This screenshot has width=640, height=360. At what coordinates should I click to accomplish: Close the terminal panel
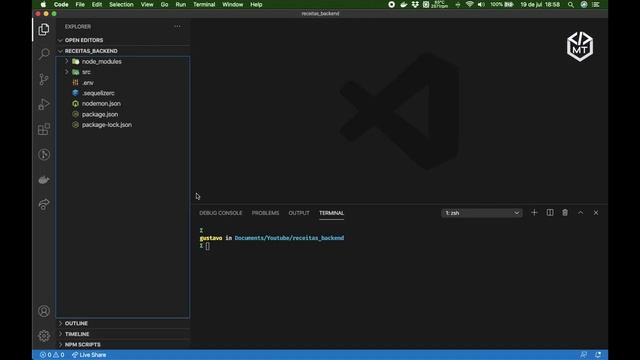tap(596, 213)
